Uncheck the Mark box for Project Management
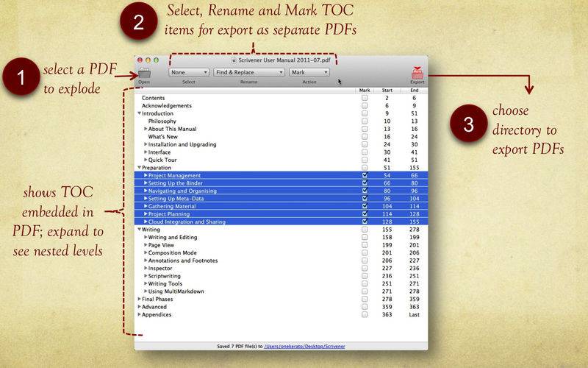 pos(365,175)
